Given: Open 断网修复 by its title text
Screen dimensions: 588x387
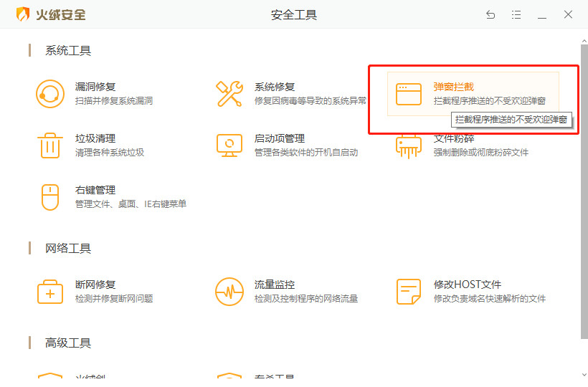Looking at the screenshot, I should [x=95, y=285].
